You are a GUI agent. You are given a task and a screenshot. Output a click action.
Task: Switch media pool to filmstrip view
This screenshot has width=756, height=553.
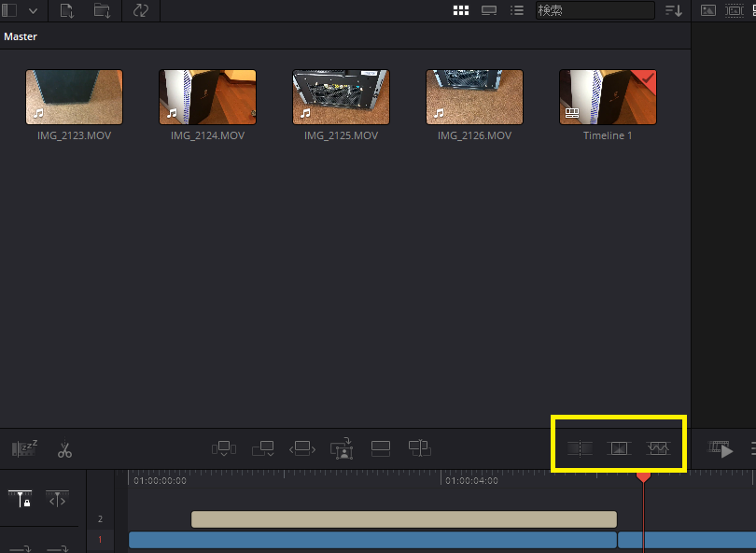tap(489, 10)
